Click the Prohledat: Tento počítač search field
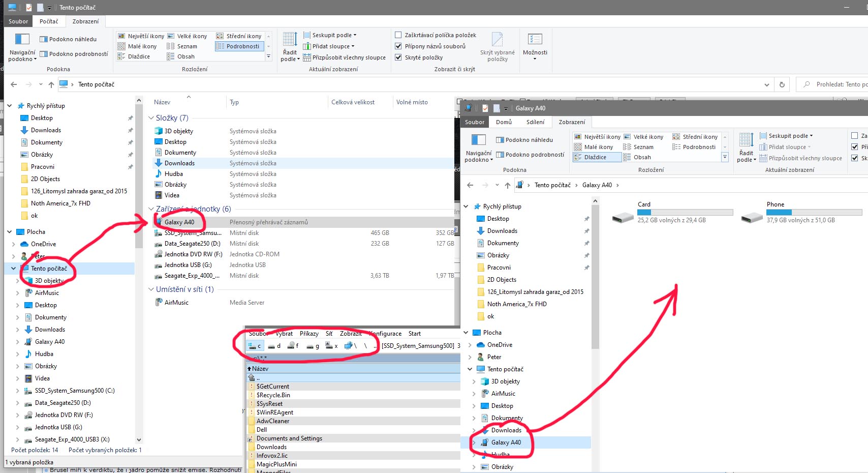 (838, 84)
